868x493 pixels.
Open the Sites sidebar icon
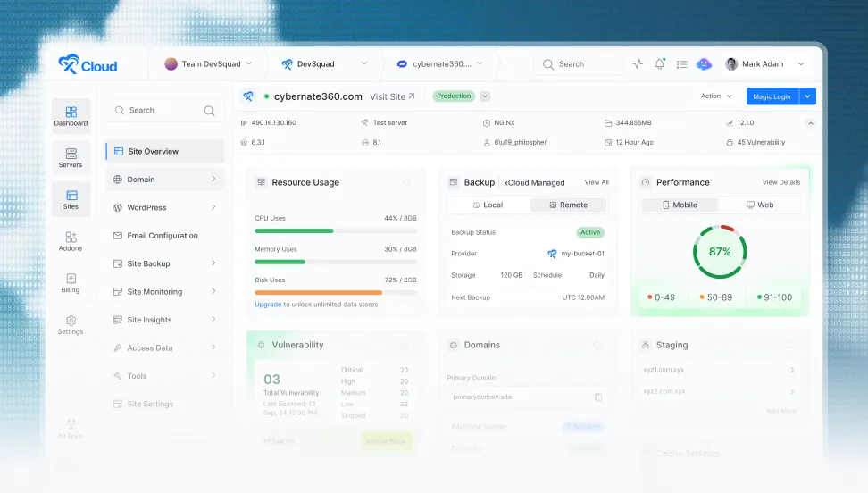point(71,199)
